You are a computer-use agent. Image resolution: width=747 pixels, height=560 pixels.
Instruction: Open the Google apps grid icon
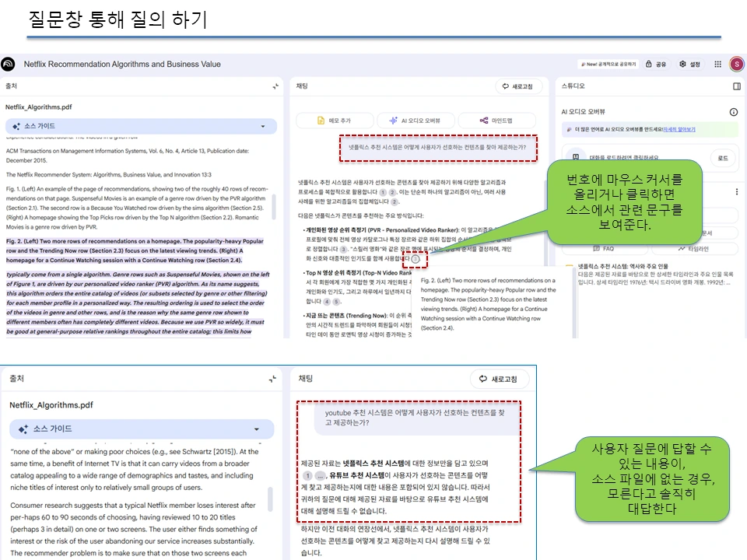tap(717, 64)
